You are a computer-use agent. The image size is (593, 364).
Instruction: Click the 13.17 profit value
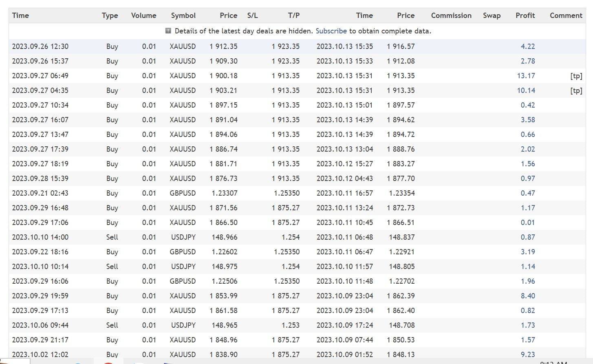pyautogui.click(x=526, y=76)
